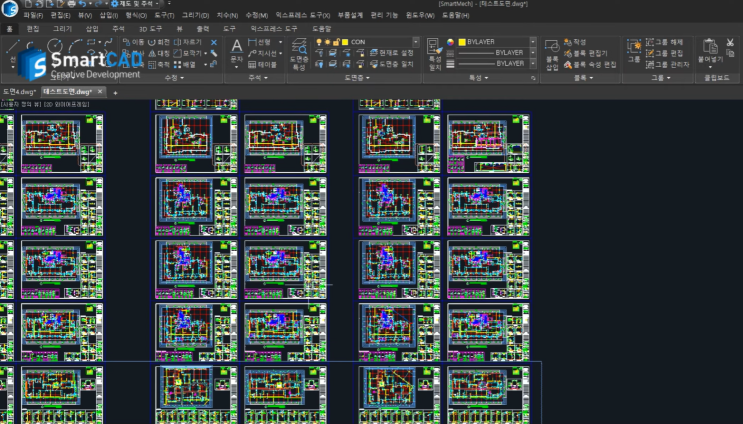Click Insert Block (블록 삽입)
Viewport: 743px width, 424px height.
click(x=552, y=54)
